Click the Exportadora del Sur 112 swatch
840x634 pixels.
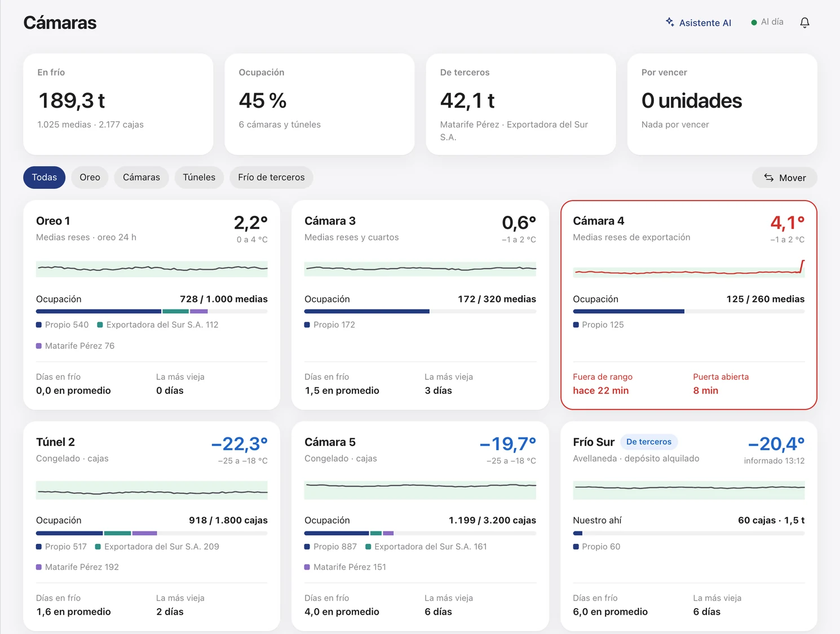point(100,325)
